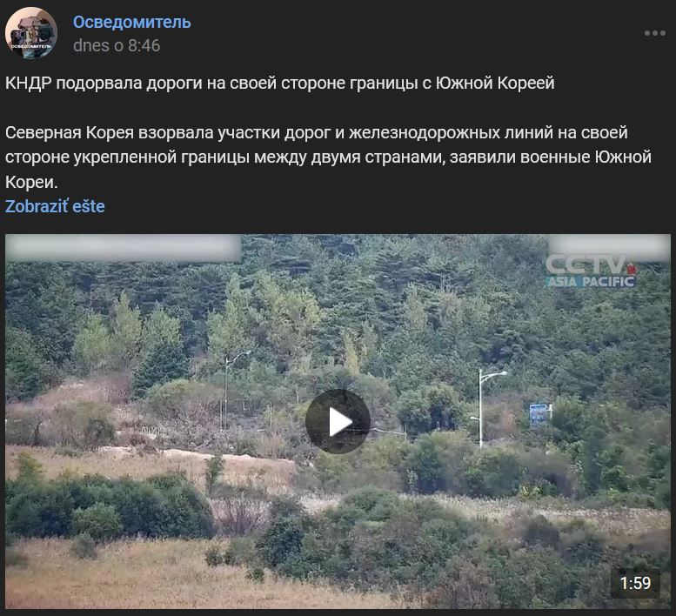Click the blurred banner at the video's top-left
This screenshot has width=676, height=616.
(124, 247)
